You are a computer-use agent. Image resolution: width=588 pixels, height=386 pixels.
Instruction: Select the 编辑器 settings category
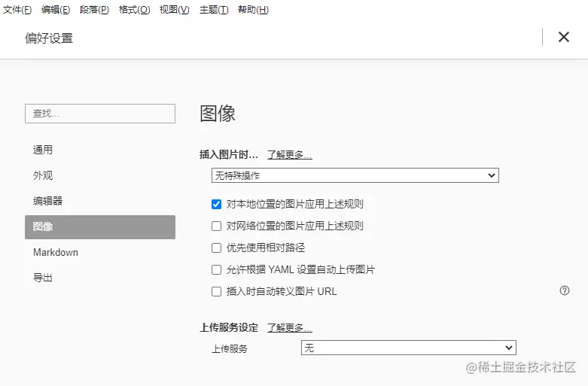tap(100, 201)
